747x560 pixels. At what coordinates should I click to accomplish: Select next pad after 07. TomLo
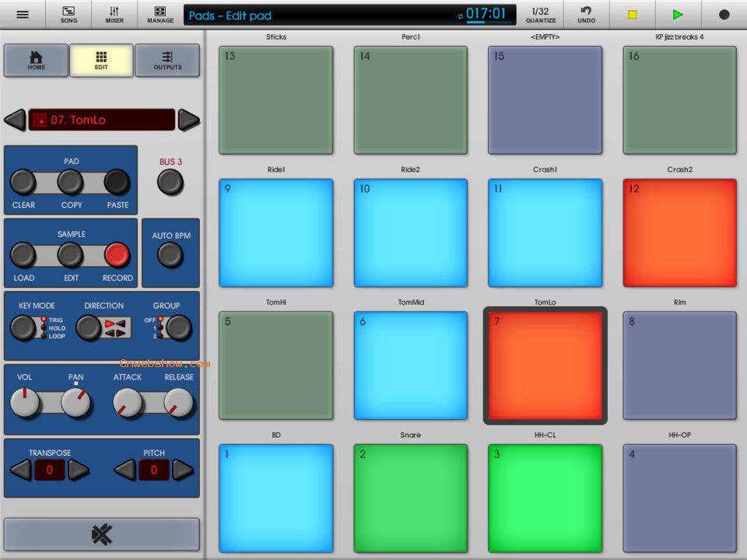(x=189, y=120)
